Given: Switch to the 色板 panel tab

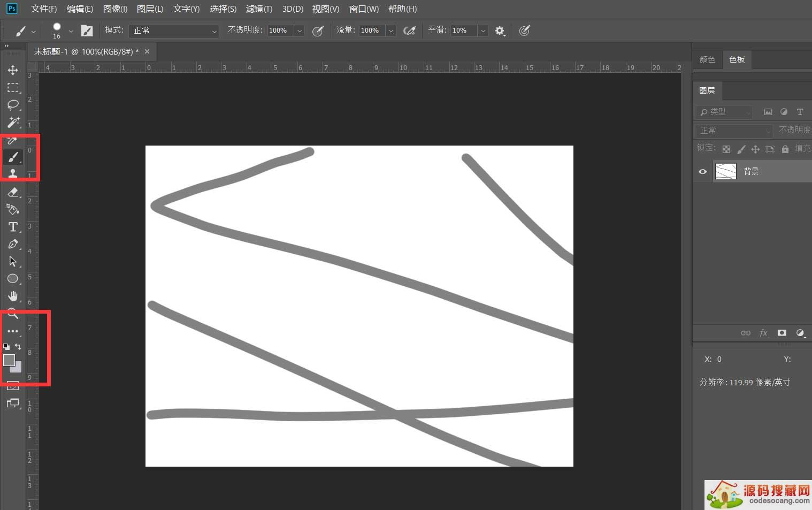Looking at the screenshot, I should [x=737, y=59].
